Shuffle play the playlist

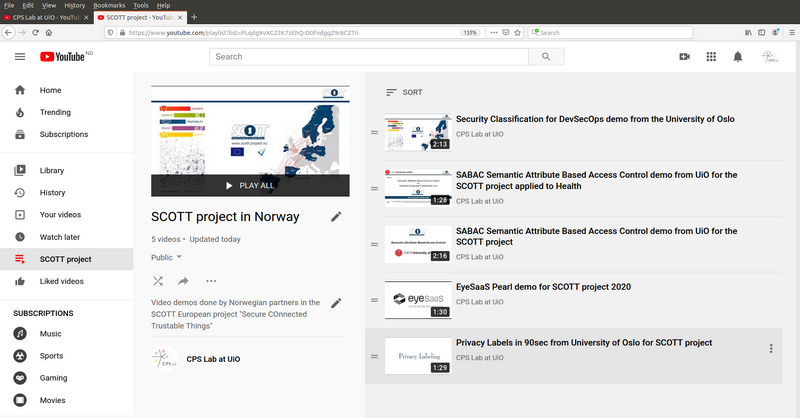pyautogui.click(x=158, y=281)
